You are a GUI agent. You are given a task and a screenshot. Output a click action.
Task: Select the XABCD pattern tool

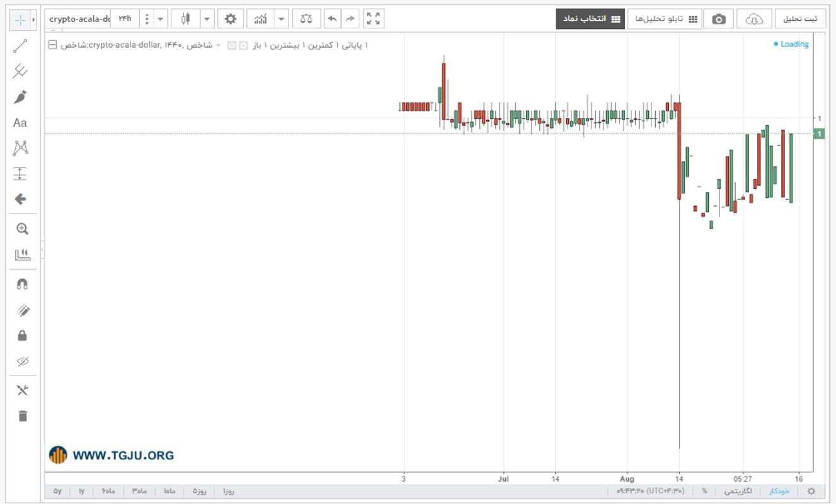click(21, 149)
